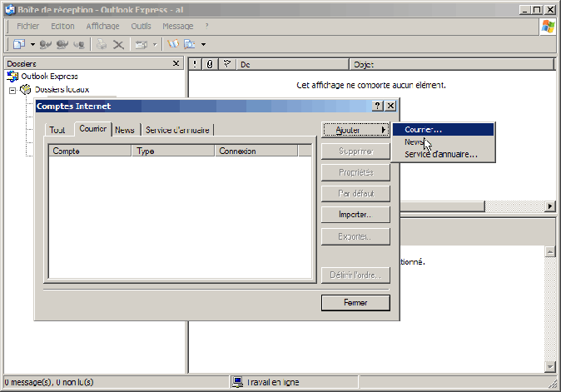The image size is (561, 392).
Task: Click the Reply toolbar icon
Action: (x=46, y=44)
